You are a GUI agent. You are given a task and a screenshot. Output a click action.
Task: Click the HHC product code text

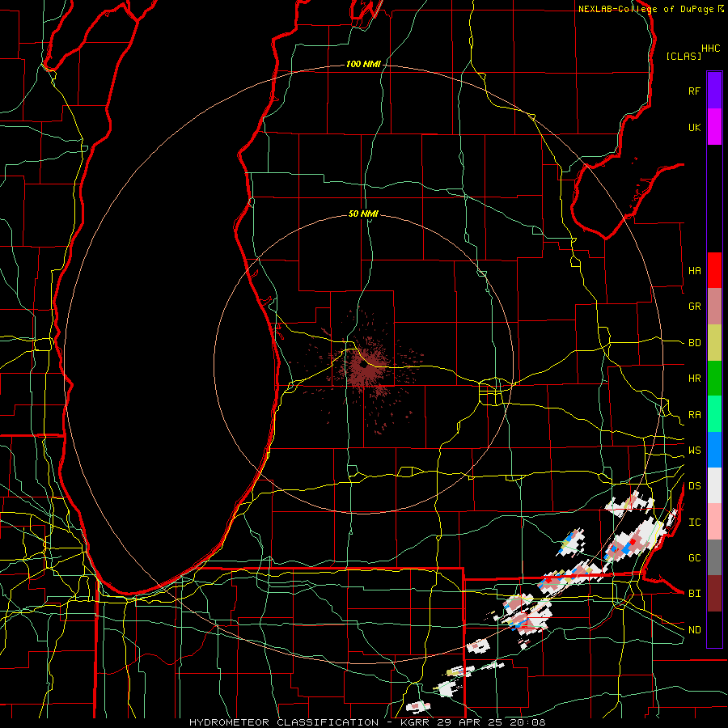point(710,49)
